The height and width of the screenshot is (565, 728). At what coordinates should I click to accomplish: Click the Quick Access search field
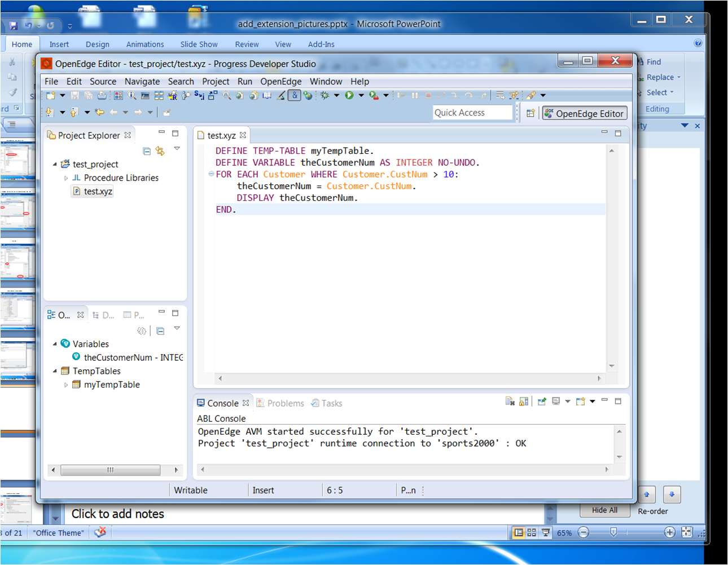click(472, 113)
